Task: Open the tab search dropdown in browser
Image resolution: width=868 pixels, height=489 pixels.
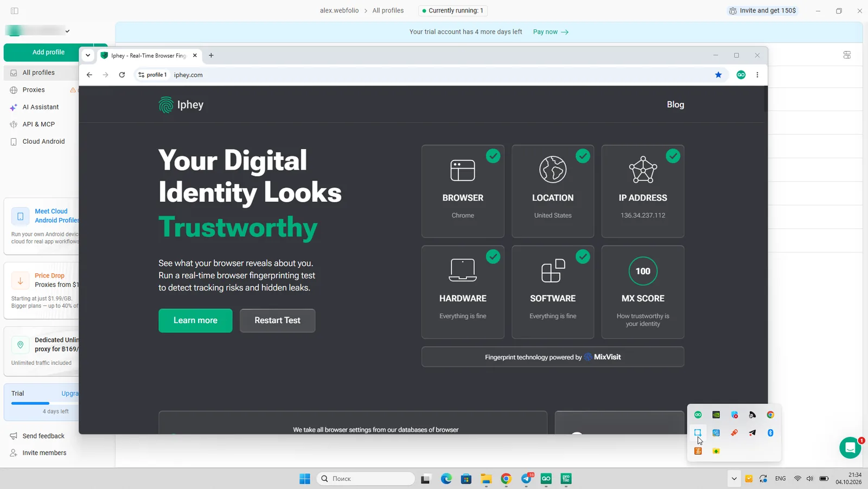Action: point(88,55)
